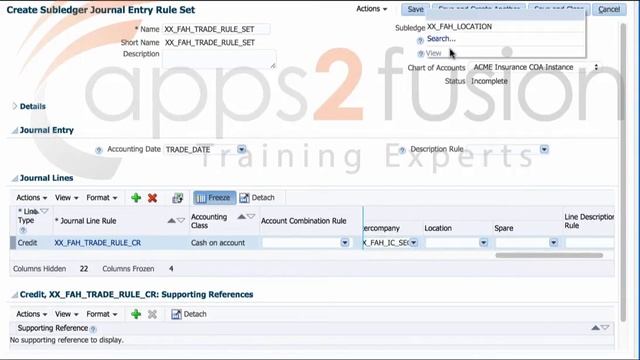
Task: Delete the selected journal line
Action: [153, 198]
